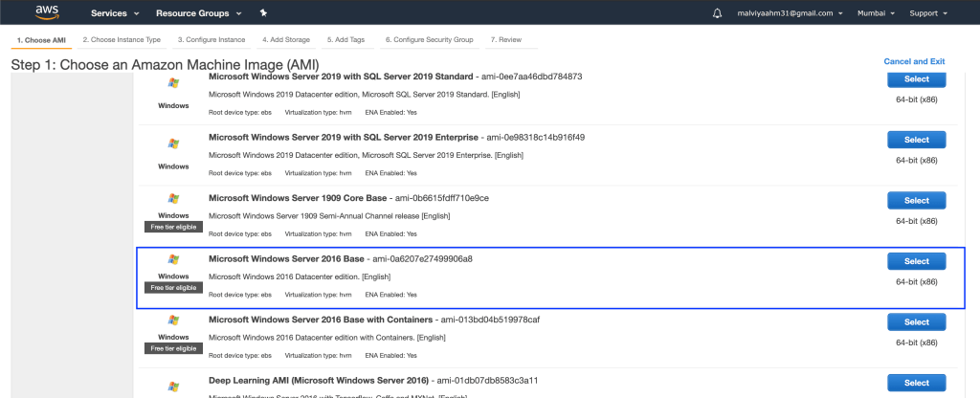Jump to the Review step tab
The height and width of the screenshot is (398, 980).
click(x=506, y=40)
